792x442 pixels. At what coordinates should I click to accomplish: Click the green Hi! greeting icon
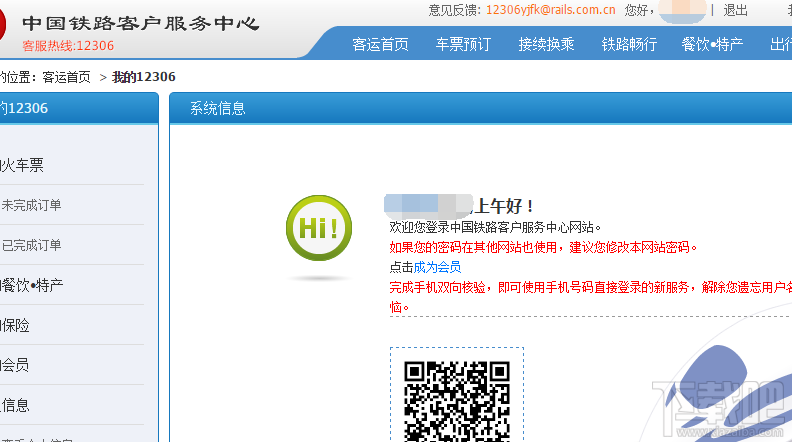[319, 228]
